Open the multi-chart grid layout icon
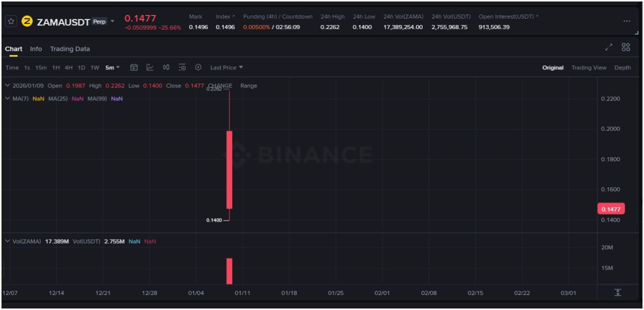Image resolution: width=644 pixels, height=310 pixels. (626, 48)
